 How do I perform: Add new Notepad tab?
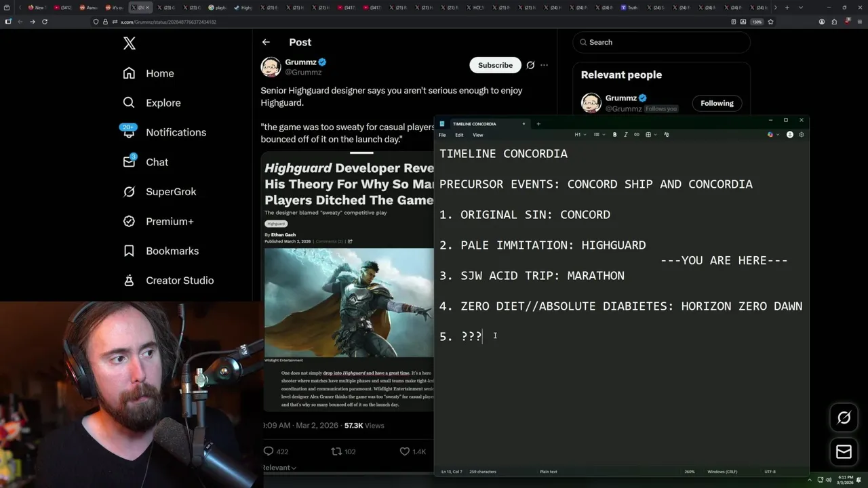tap(538, 124)
